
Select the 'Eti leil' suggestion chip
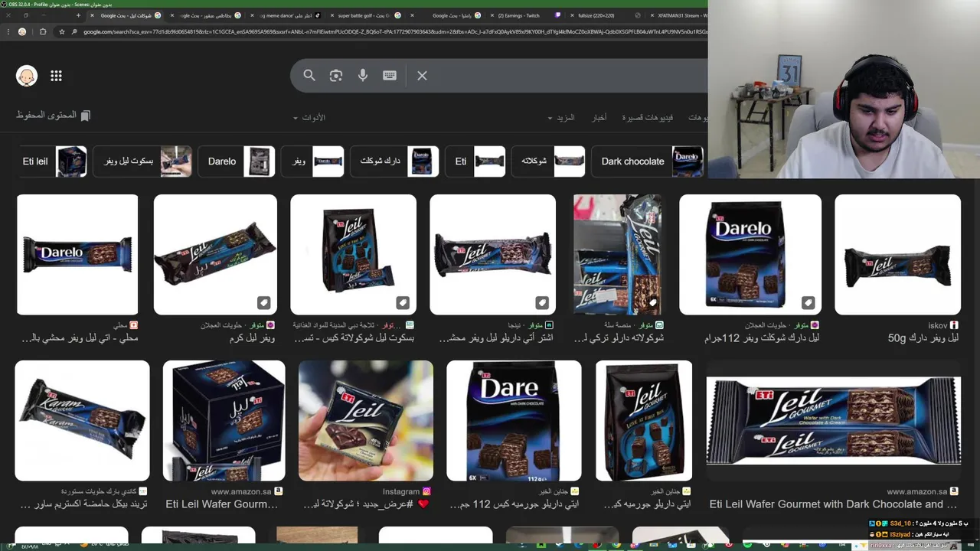[53, 161]
